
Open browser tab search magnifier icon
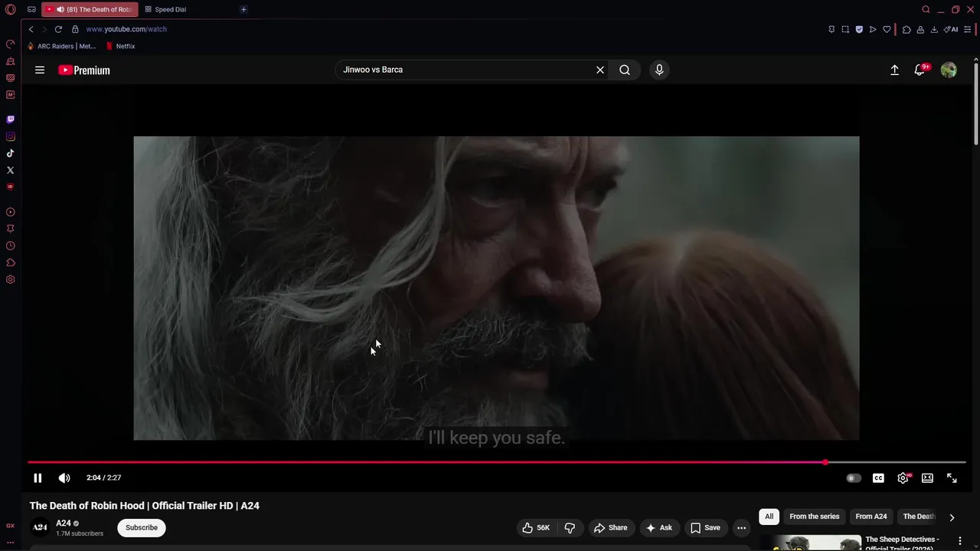(926, 9)
